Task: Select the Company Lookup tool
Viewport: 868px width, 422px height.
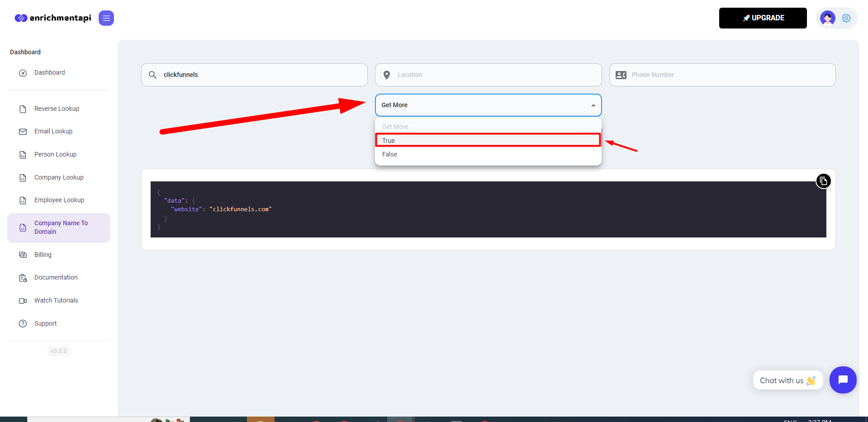Action: (58, 177)
